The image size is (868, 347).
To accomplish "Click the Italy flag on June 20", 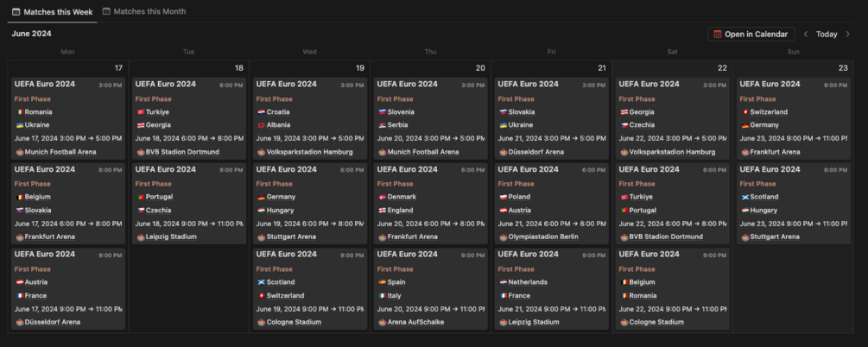I will (382, 295).
